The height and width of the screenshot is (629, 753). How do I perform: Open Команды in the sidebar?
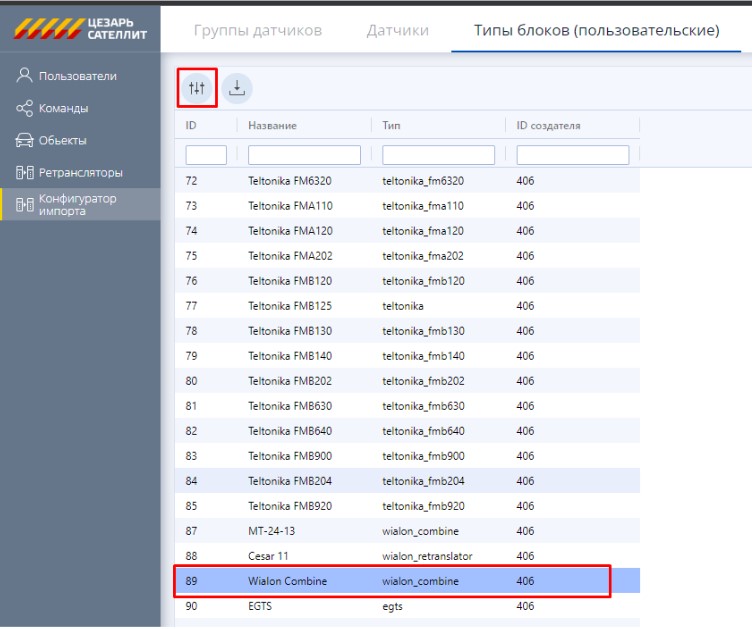80,109
